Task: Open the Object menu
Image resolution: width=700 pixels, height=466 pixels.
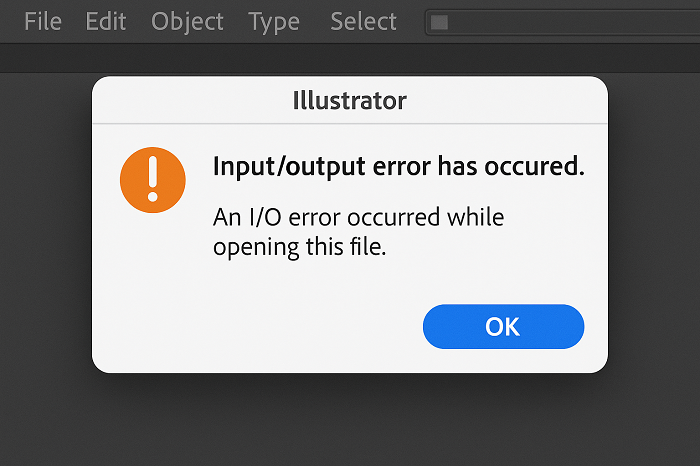Action: click(189, 21)
